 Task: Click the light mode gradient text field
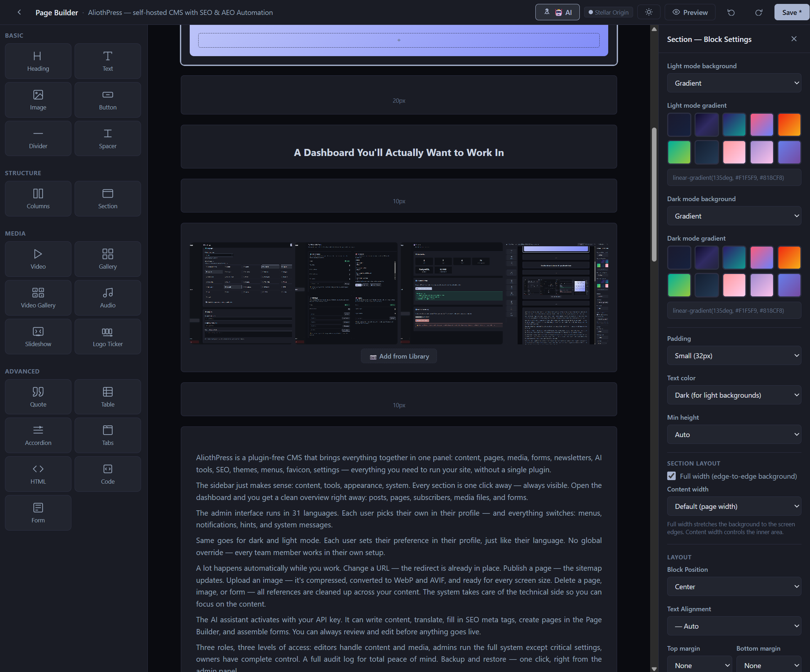tap(734, 178)
